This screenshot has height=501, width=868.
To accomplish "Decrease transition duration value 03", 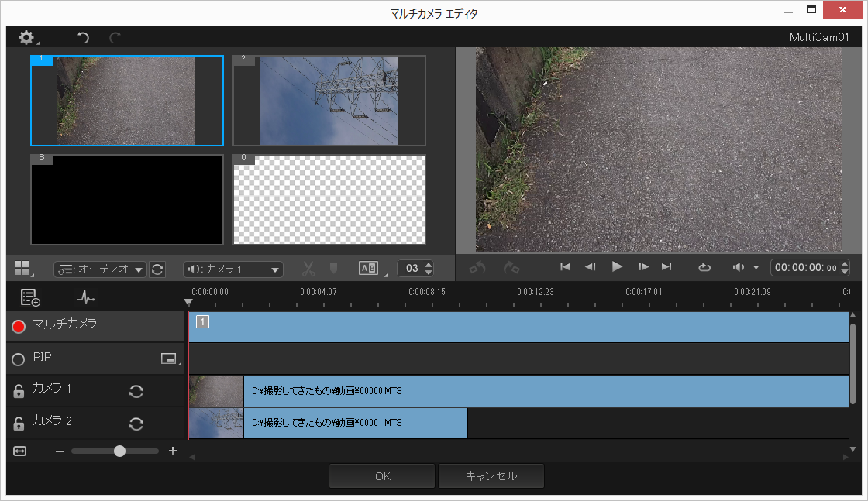I will [429, 273].
